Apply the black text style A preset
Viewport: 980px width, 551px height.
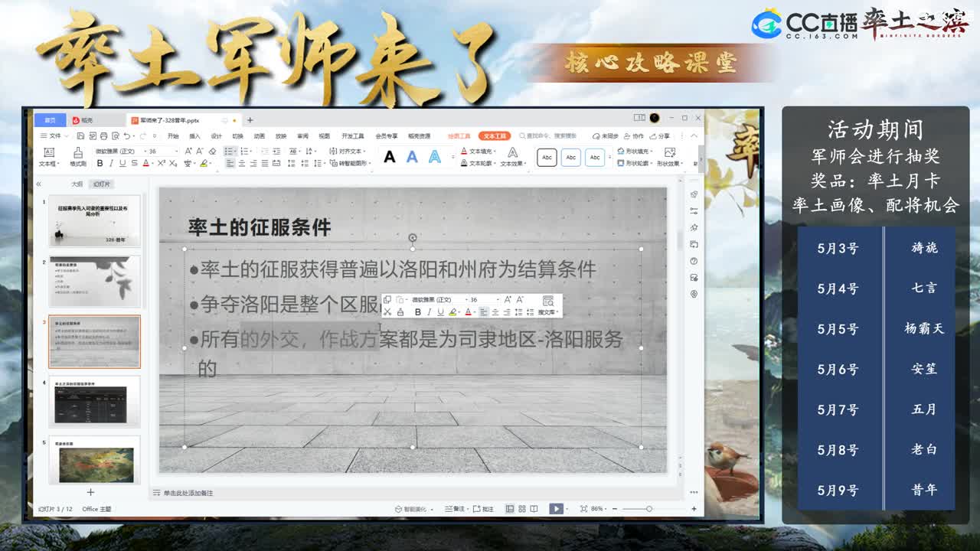[x=390, y=157]
